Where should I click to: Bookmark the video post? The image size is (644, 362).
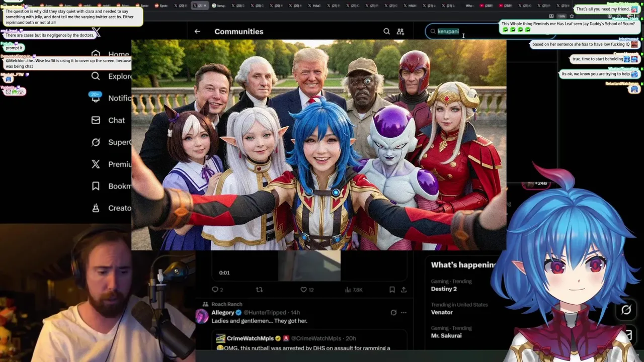tap(392, 290)
